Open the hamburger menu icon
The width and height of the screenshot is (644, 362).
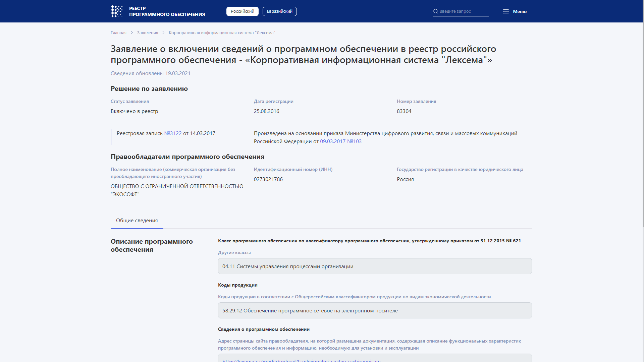[505, 11]
